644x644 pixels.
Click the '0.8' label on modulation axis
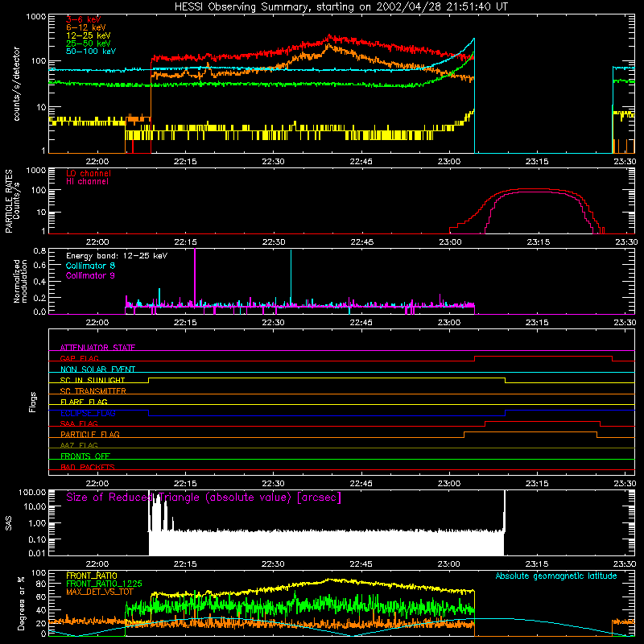point(39,250)
